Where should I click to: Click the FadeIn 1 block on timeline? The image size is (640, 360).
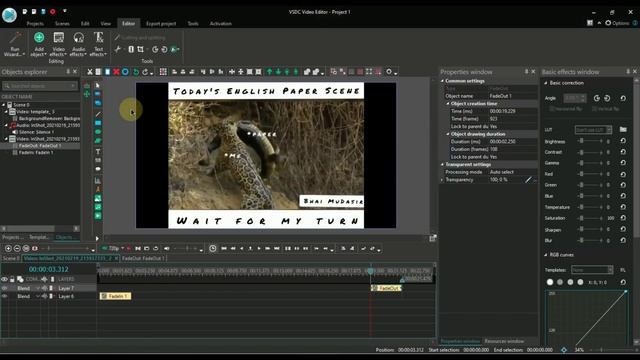pyautogui.click(x=116, y=296)
